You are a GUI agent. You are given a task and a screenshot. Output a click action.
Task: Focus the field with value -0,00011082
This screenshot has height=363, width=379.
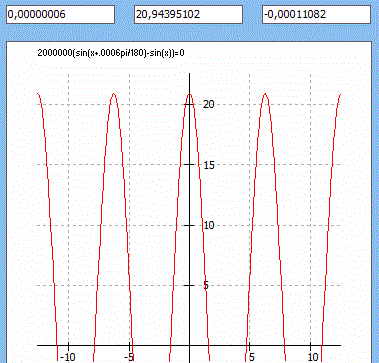(316, 15)
